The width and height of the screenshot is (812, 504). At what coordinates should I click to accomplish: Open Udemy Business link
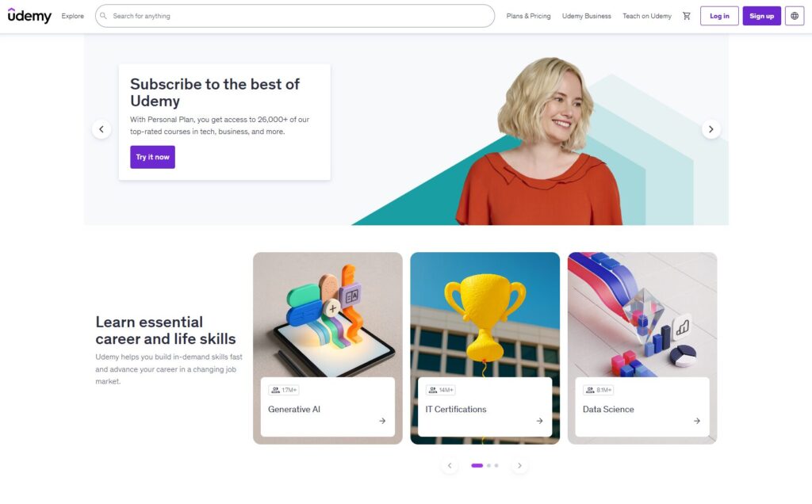pos(586,16)
